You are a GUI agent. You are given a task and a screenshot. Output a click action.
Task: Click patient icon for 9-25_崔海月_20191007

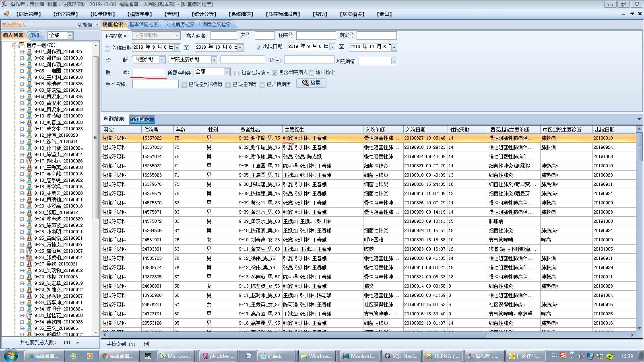[x=29, y=251]
